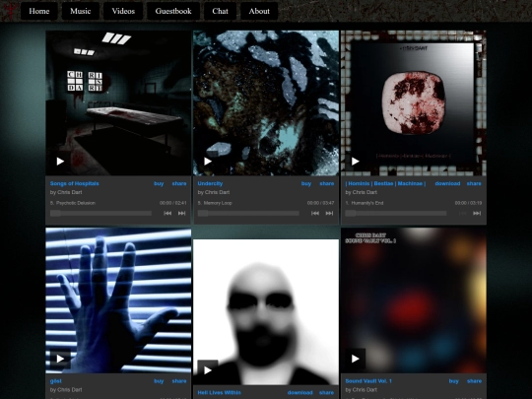Click download link for Hominis Bestiae Machinae
This screenshot has width=532, height=399.
[447, 183]
